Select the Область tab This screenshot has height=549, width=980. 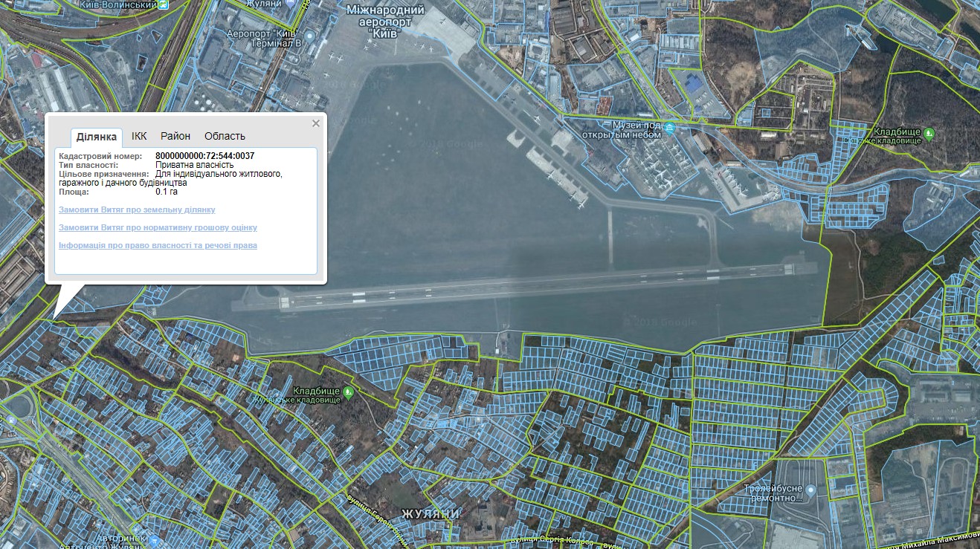(225, 137)
